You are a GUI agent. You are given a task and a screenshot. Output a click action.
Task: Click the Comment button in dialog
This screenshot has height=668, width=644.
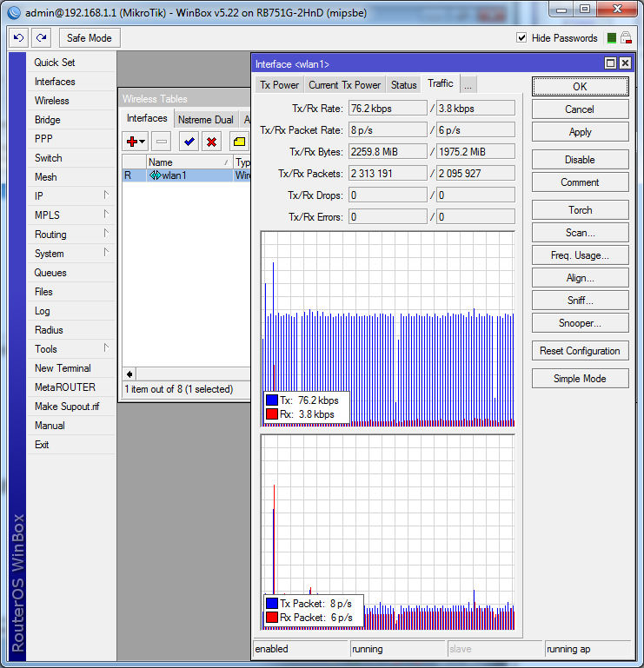(580, 182)
